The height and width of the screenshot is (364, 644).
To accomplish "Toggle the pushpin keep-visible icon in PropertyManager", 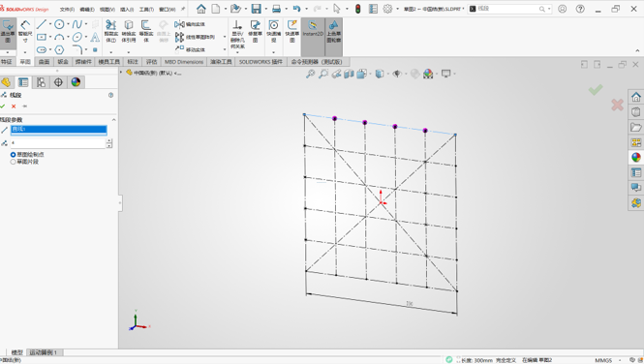I will 24,106.
